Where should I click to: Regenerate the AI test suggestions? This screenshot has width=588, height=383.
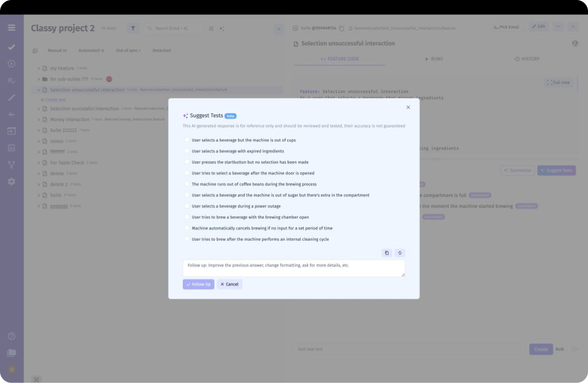tap(400, 253)
